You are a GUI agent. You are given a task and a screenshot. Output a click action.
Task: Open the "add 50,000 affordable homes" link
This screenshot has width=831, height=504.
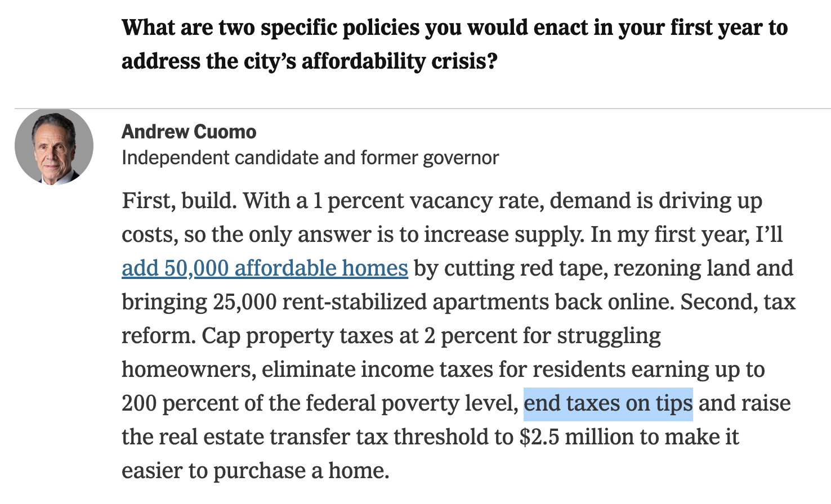coord(265,268)
